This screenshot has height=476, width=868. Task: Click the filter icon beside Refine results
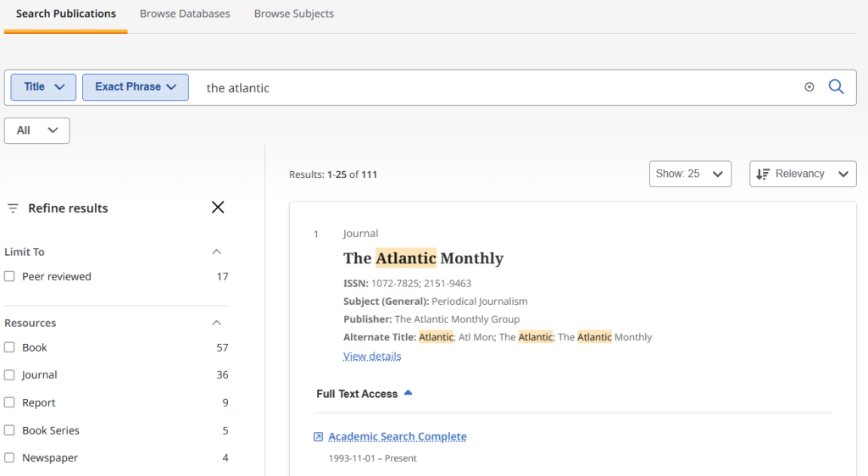(13, 208)
